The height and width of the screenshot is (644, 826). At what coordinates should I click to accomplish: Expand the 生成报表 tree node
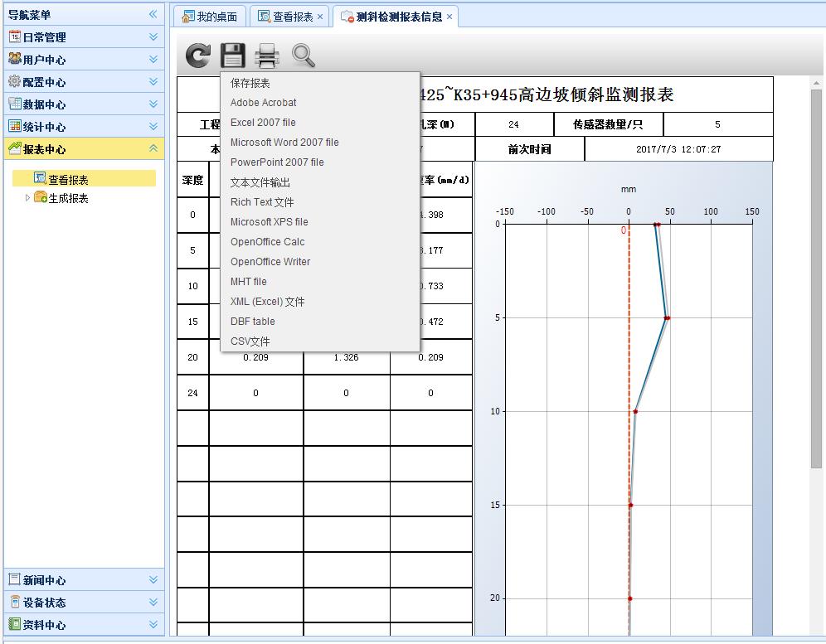(x=27, y=198)
